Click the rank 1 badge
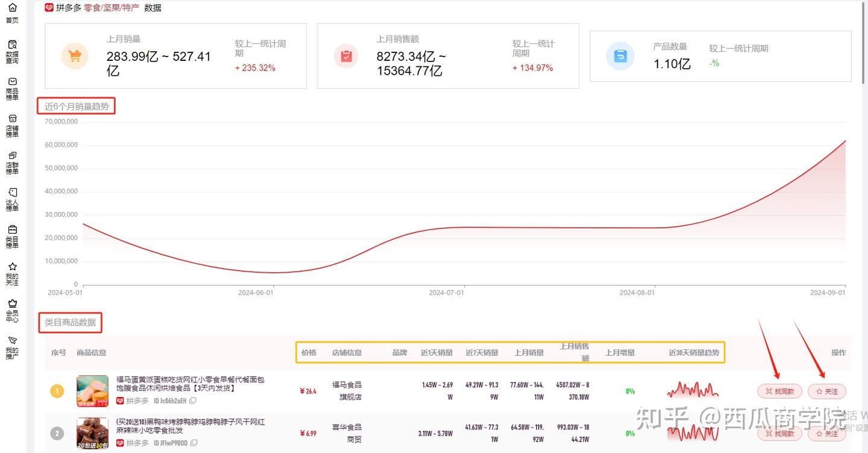This screenshot has width=868, height=453. (x=57, y=392)
